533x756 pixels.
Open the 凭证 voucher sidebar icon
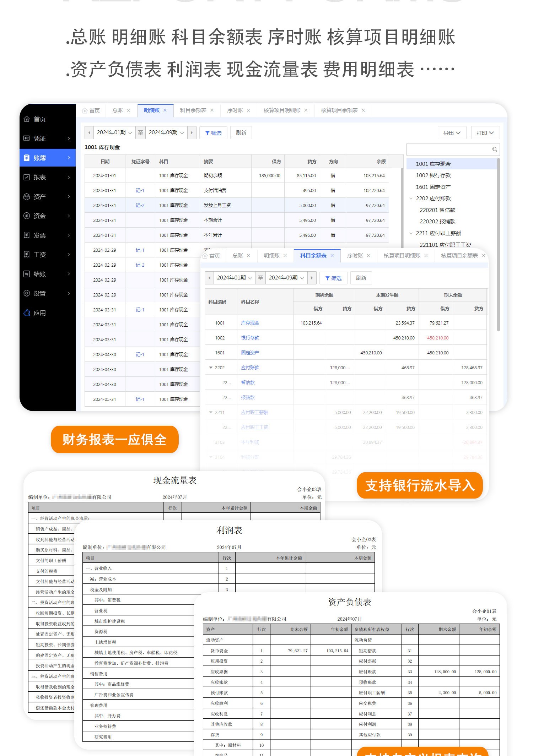[27, 138]
